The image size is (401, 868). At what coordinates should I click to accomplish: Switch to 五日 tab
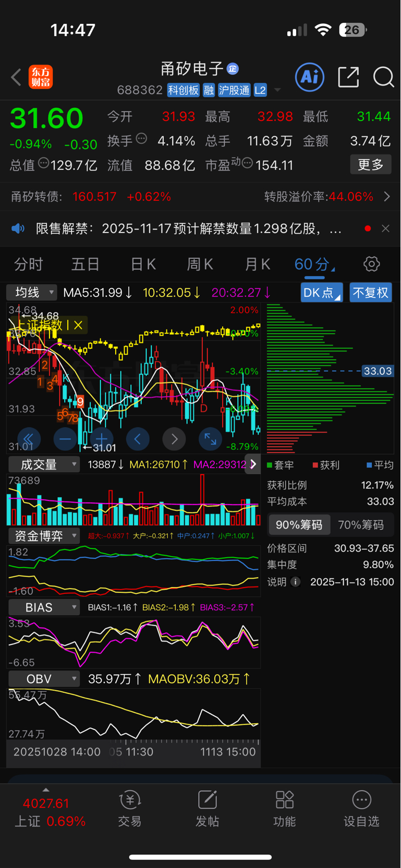[85, 264]
